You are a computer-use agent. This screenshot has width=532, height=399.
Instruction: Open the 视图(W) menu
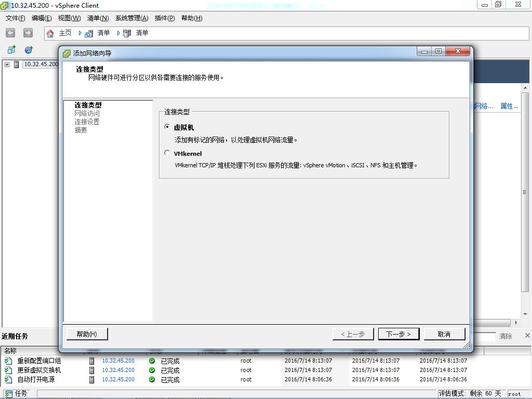coord(70,18)
